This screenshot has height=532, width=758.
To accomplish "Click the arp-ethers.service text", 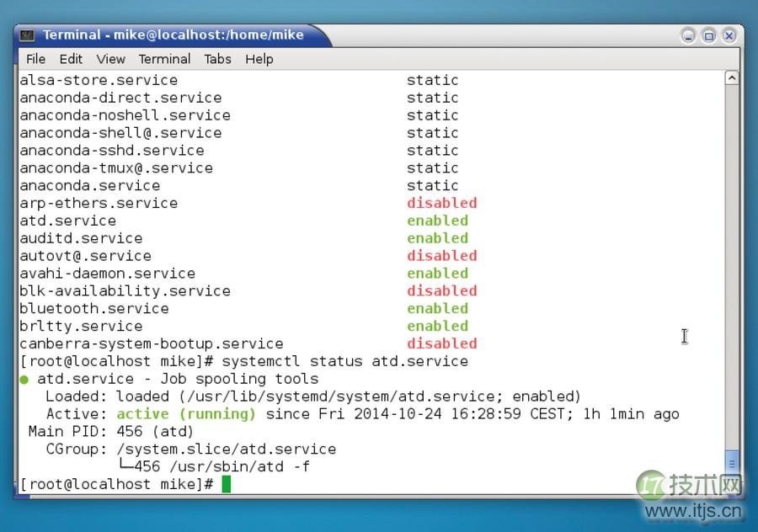I will [99, 203].
